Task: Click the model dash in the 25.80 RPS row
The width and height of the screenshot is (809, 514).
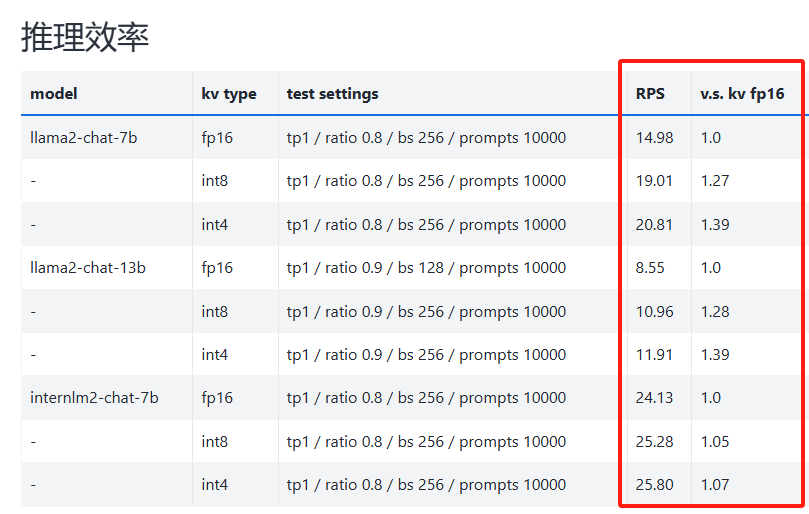Action: 33,485
